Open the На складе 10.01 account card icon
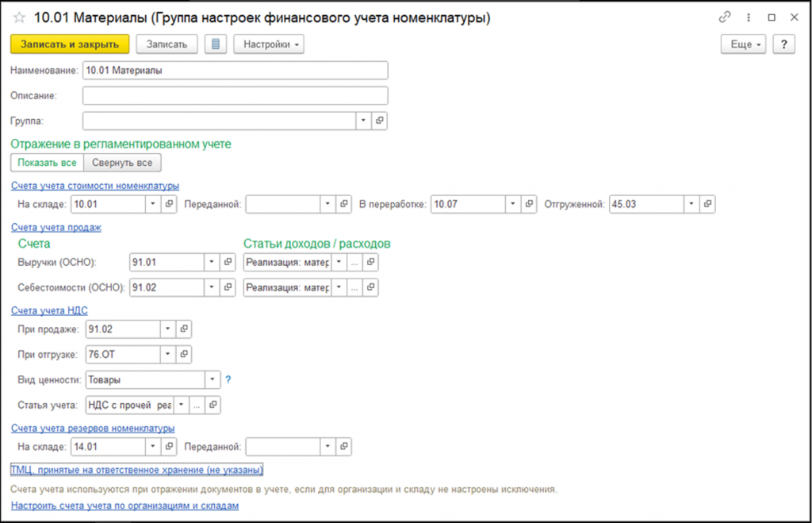This screenshot has width=812, height=523. [x=169, y=204]
